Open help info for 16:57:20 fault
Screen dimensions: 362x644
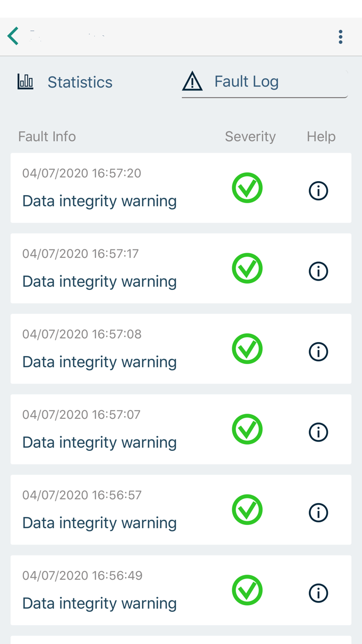coord(319,191)
